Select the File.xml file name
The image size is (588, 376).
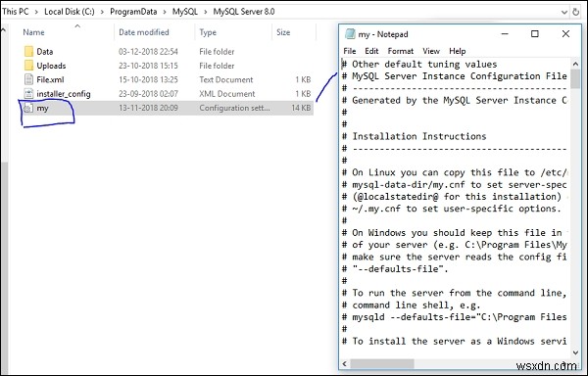click(50, 79)
